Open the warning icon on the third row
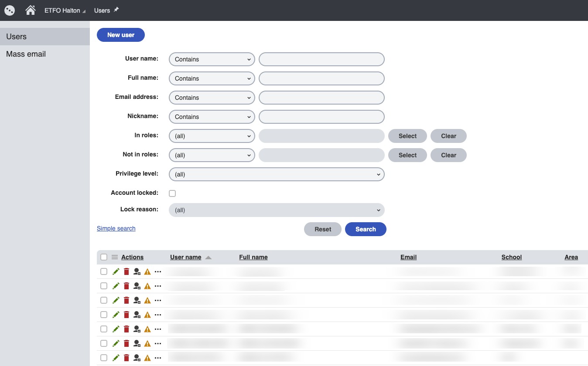This screenshot has height=366, width=588. [x=147, y=300]
